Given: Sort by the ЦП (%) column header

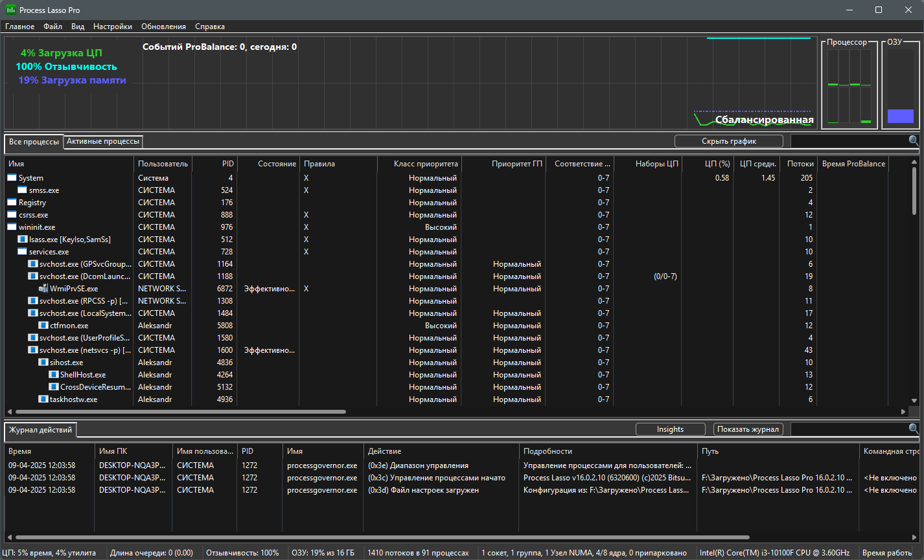Looking at the screenshot, I should point(708,164).
